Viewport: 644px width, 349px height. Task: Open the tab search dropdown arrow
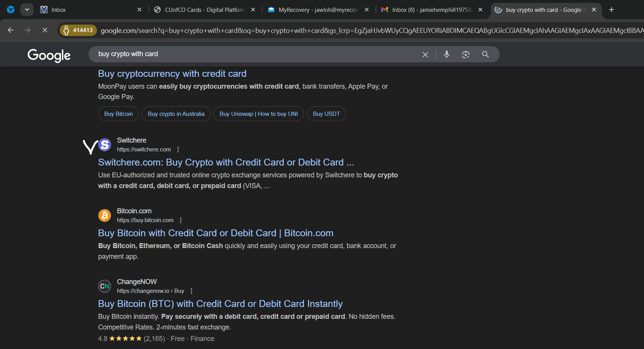27,10
